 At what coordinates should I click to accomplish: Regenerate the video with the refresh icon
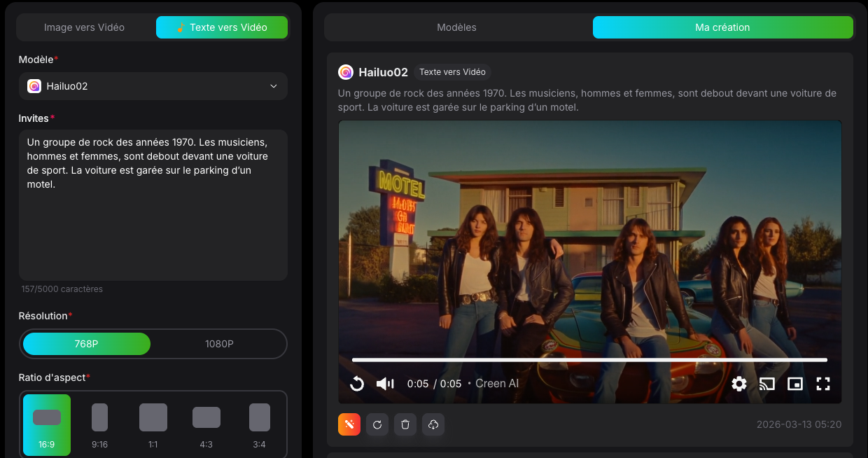click(x=377, y=424)
